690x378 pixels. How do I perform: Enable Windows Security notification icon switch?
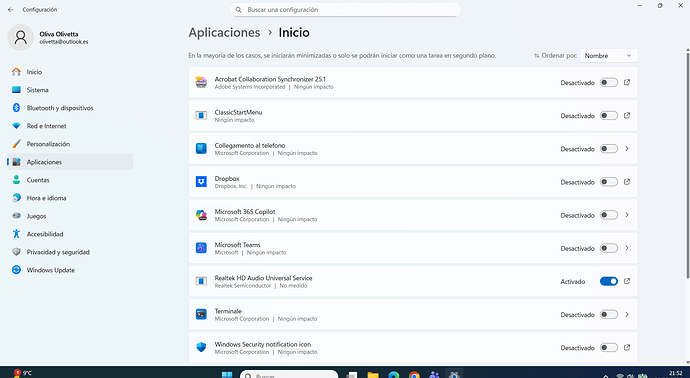(609, 348)
